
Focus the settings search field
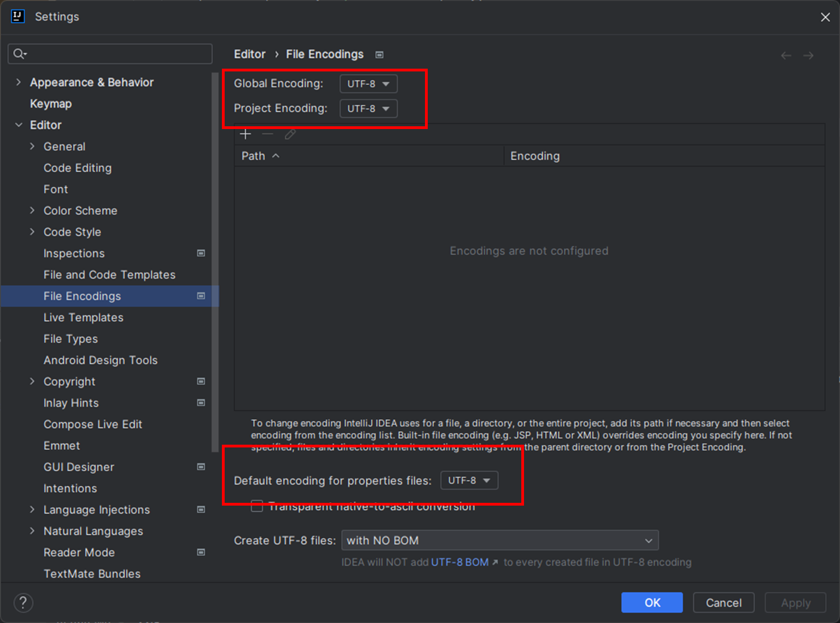(110, 54)
